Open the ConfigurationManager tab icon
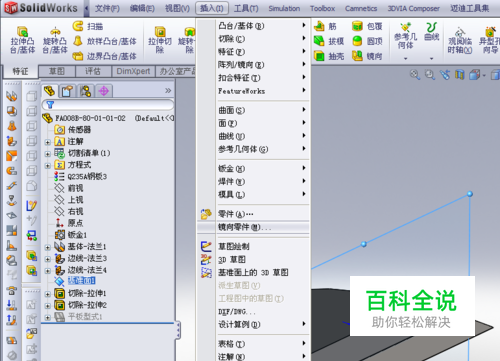This screenshot has height=361, width=500. click(85, 91)
